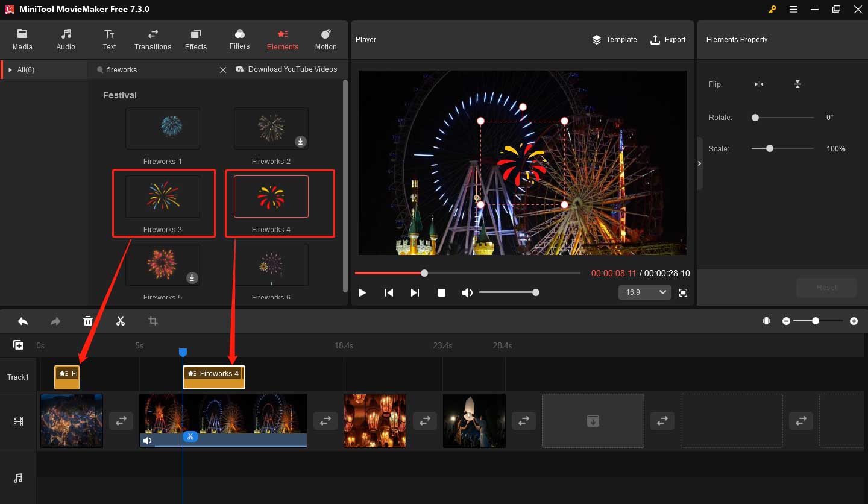Stop the playback
Image resolution: width=868 pixels, height=504 pixels.
pyautogui.click(x=441, y=292)
